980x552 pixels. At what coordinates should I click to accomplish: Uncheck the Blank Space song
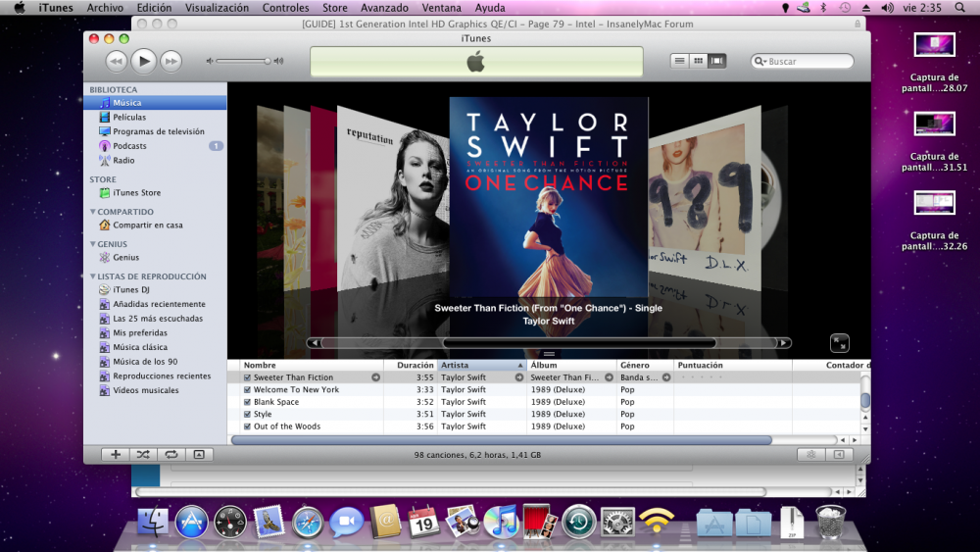248,402
